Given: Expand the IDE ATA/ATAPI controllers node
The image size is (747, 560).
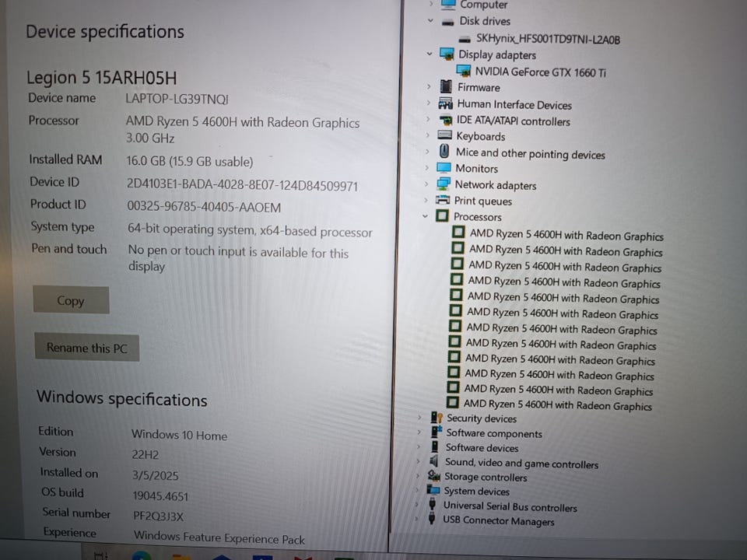Looking at the screenshot, I should [x=428, y=120].
